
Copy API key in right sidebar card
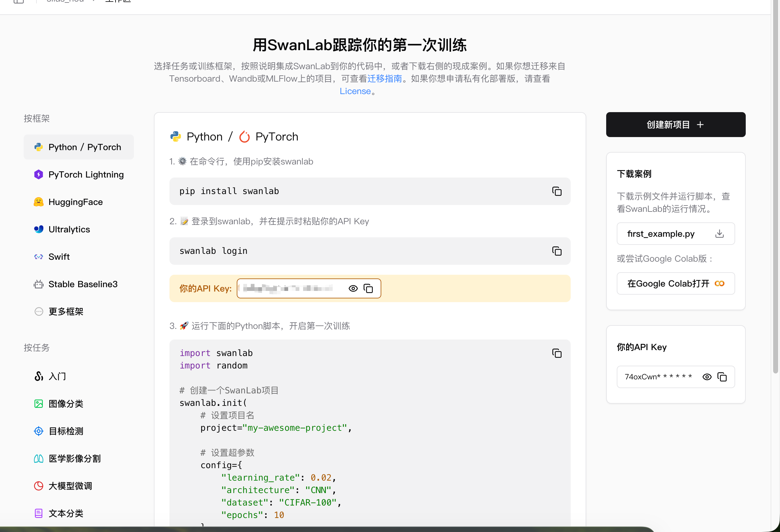(722, 377)
